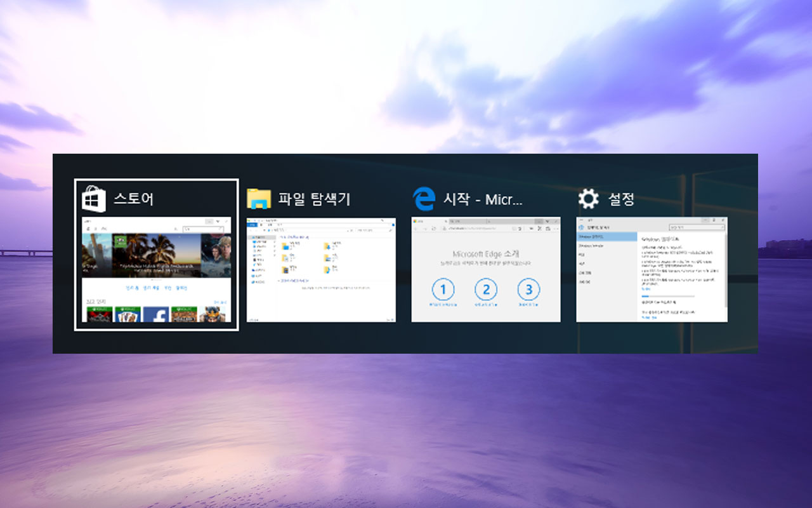
Task: Open Edge's More actions menu
Action: pos(556,228)
